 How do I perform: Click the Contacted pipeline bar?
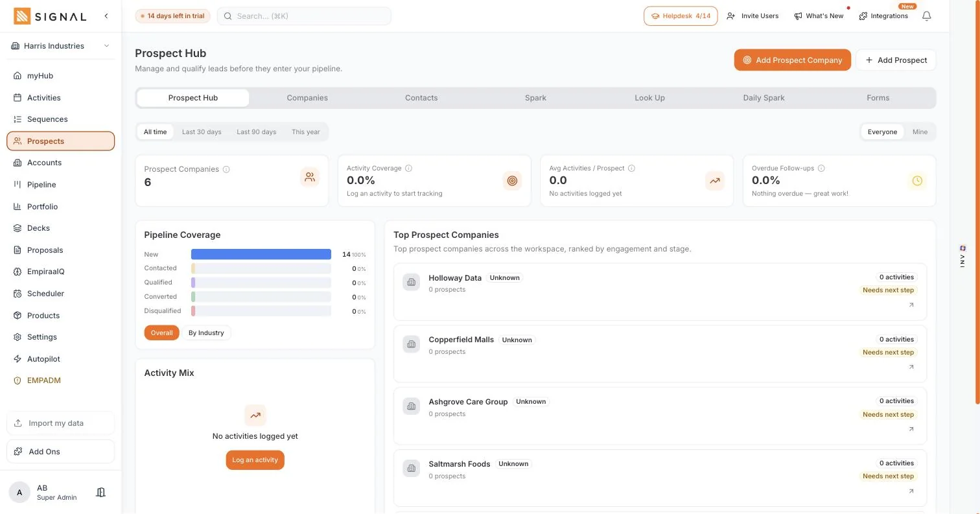261,268
